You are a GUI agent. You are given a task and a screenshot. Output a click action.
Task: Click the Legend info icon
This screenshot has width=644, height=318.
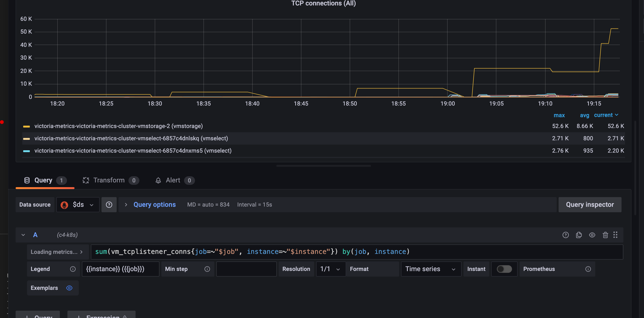pyautogui.click(x=73, y=269)
